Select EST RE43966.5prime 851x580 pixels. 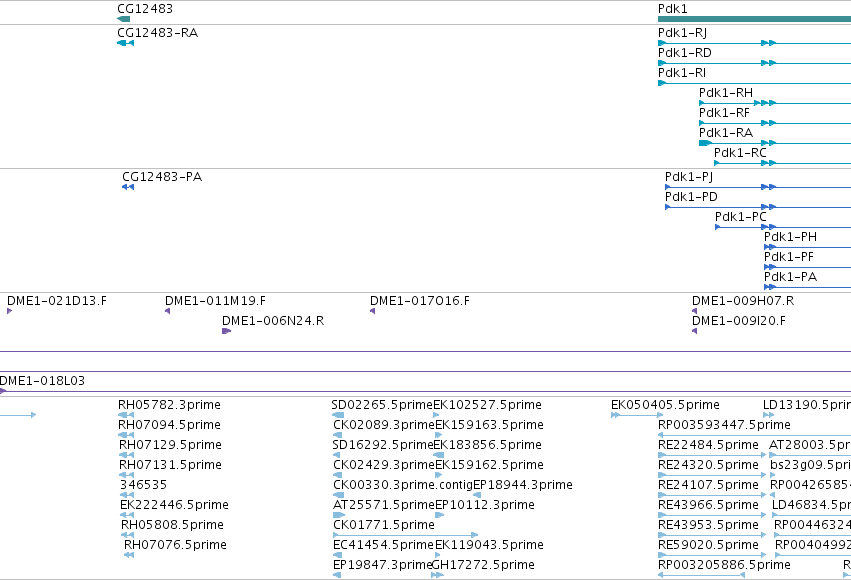[712, 515]
